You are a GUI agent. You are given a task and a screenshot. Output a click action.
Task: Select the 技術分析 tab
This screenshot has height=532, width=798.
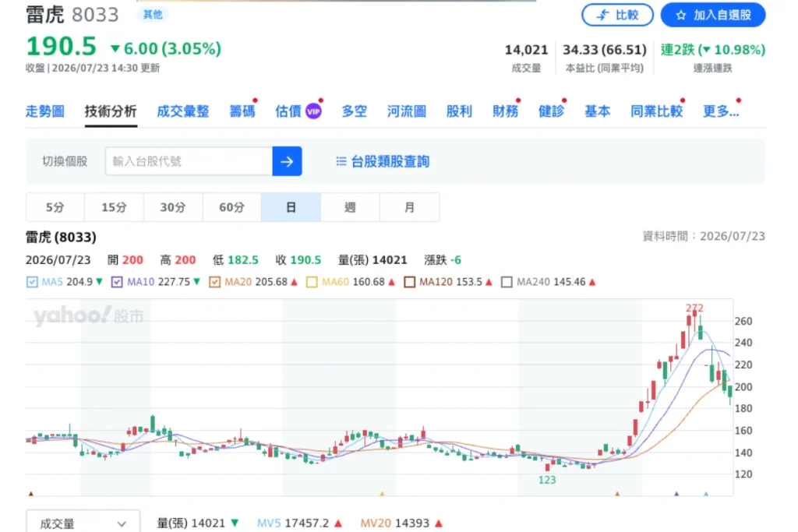coord(111,111)
